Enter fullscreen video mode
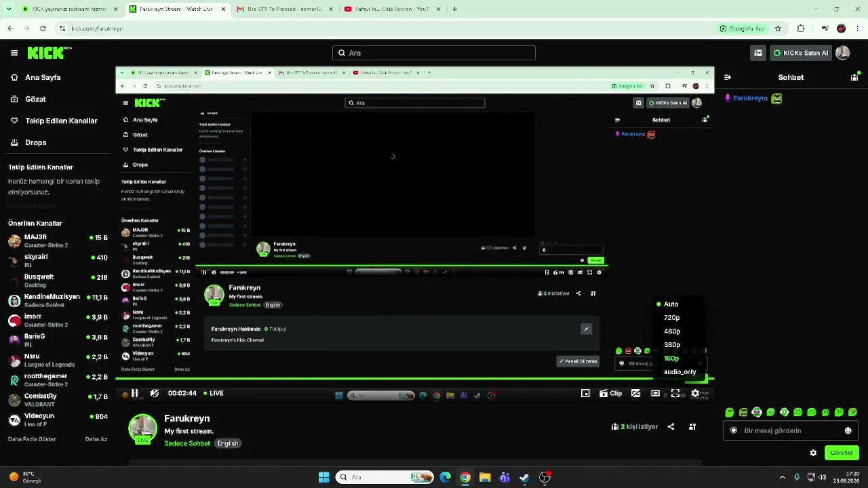Screen dimensions: 868x488 (x=675, y=393)
